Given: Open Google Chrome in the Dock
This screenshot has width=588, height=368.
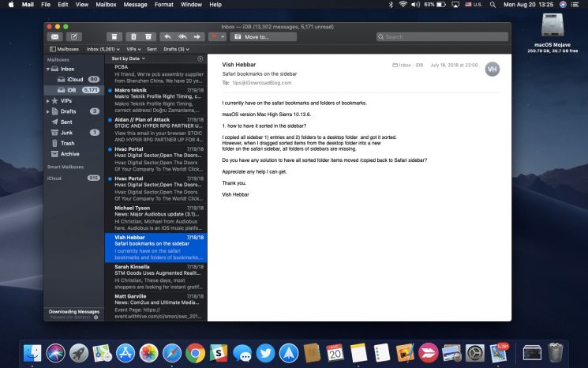Looking at the screenshot, I should click(195, 353).
